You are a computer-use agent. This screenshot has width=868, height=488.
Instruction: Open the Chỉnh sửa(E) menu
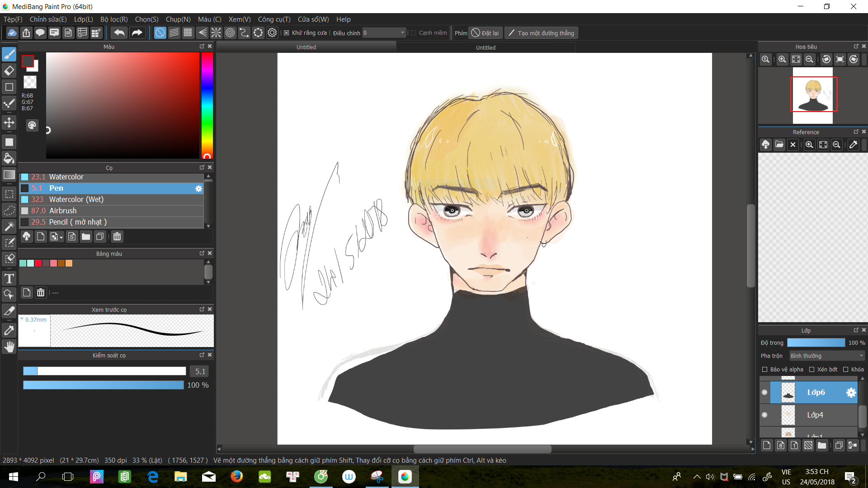click(48, 19)
